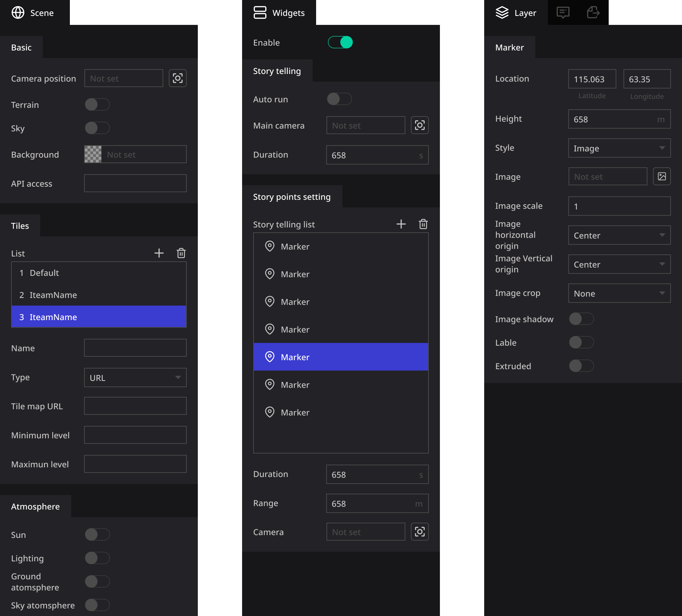
Task: Enable the Sun toggle
Action: (98, 534)
